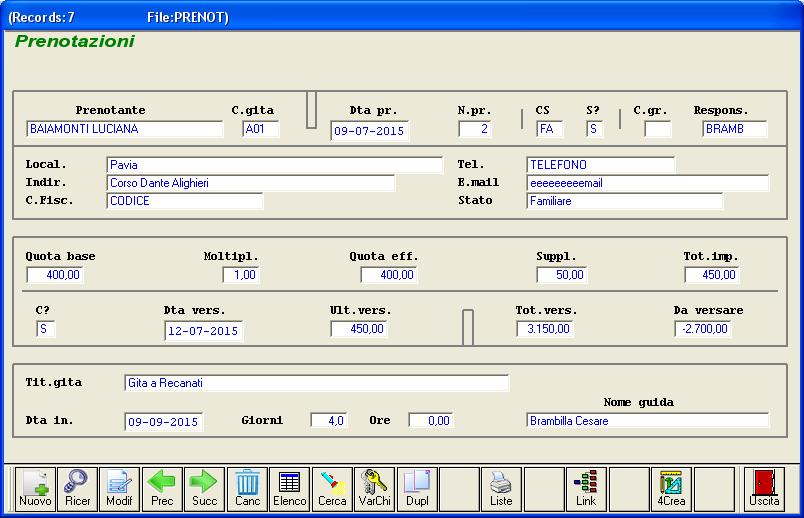Click the Tit.gita field Gita a Recanati

pyautogui.click(x=316, y=383)
